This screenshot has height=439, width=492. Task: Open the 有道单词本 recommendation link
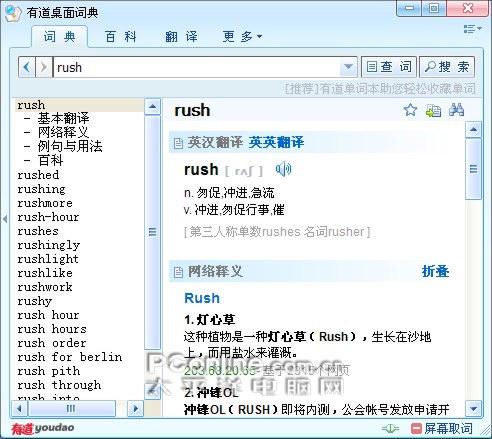pyautogui.click(x=380, y=89)
